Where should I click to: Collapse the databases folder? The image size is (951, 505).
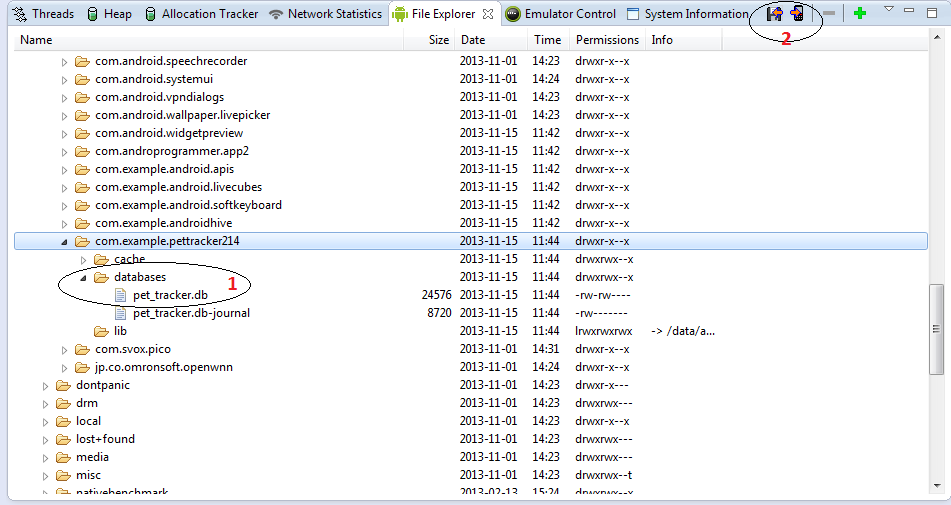(84, 278)
